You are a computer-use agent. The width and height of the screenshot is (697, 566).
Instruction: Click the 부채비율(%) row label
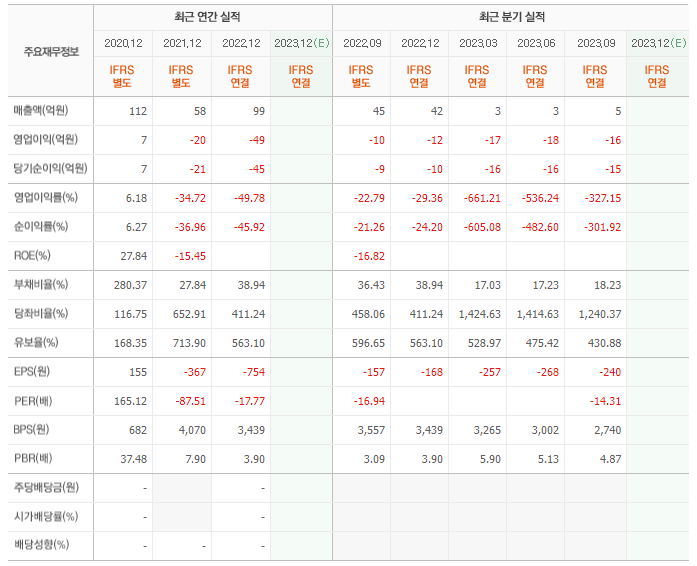click(41, 285)
